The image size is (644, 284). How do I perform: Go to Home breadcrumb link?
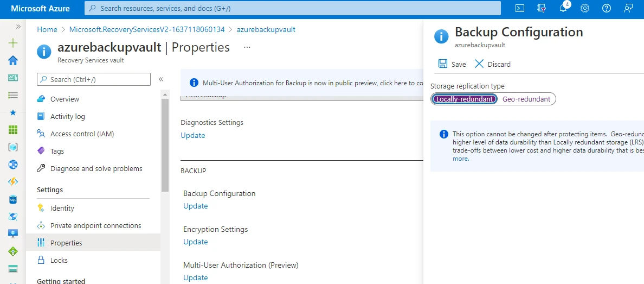point(47,30)
